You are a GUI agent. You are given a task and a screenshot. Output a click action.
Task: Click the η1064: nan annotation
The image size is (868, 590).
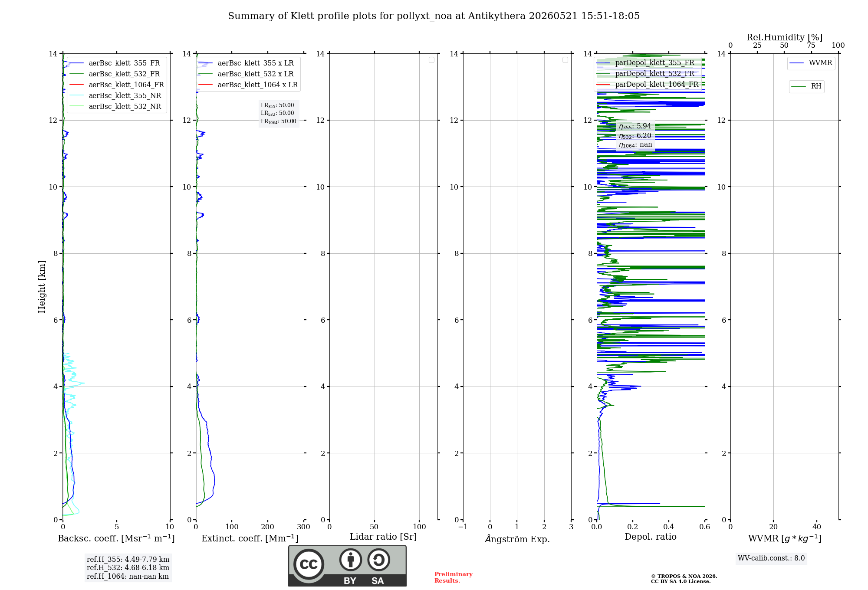click(x=635, y=145)
